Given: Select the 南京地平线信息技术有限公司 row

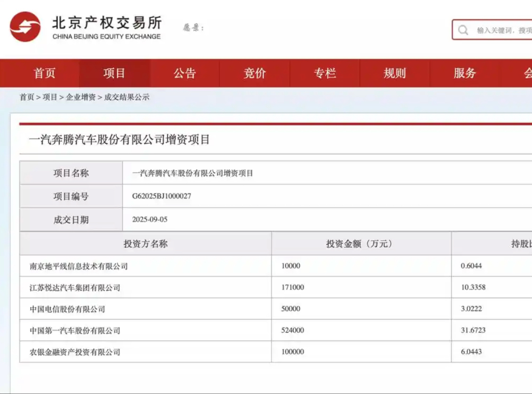Looking at the screenshot, I should click(79, 266).
